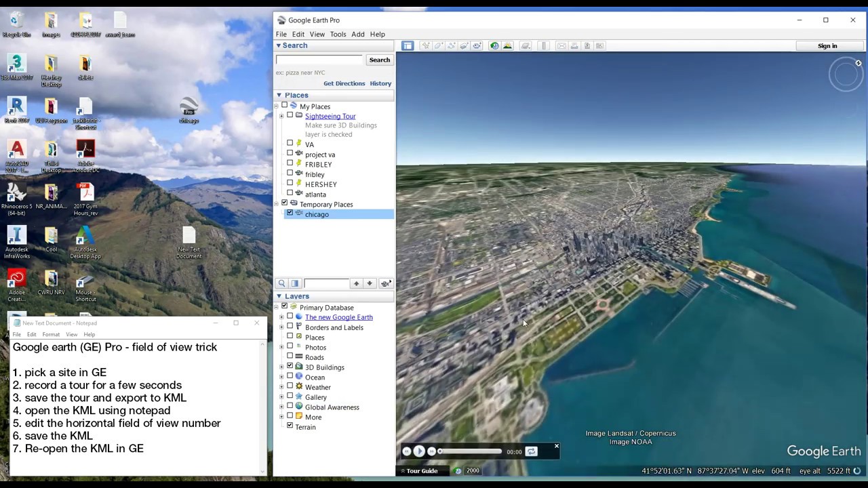Click the Print toolbar icon
The width and height of the screenshot is (868, 488).
tap(574, 46)
